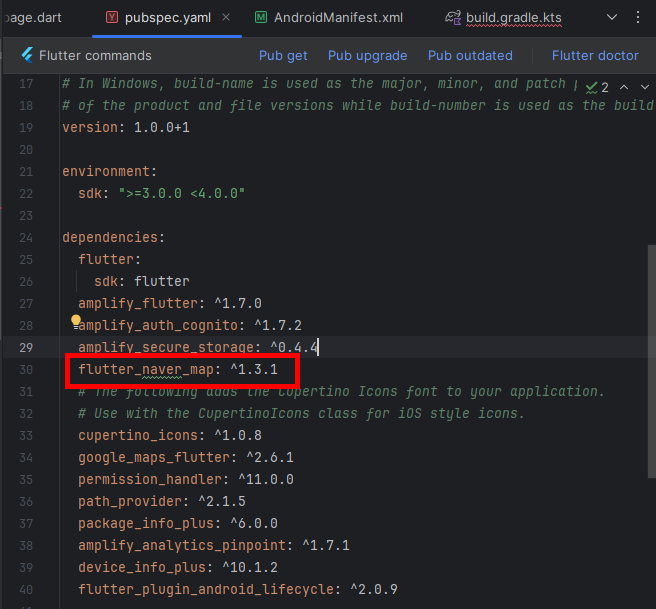Click the comment 'of the product and file versions'
Viewport: 656px width, 609px height.
tap(358, 105)
